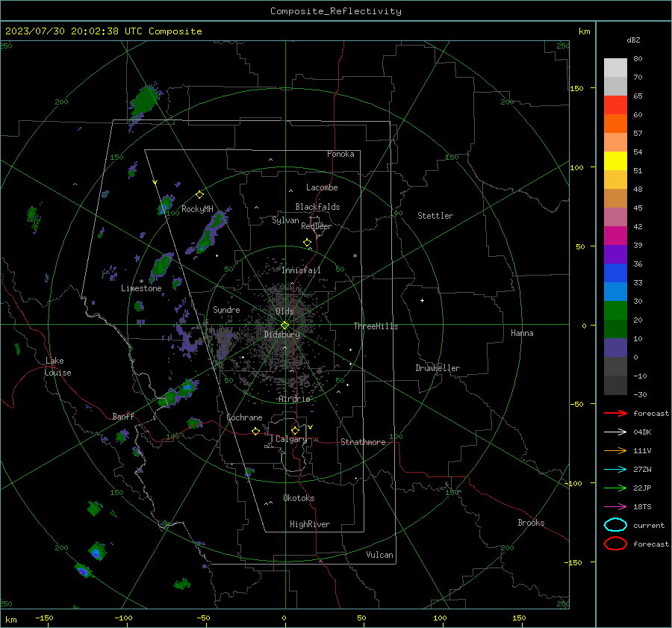Viewport: 672px width, 628px height.
Task: Select the Sylvan label
Action: tap(285, 220)
